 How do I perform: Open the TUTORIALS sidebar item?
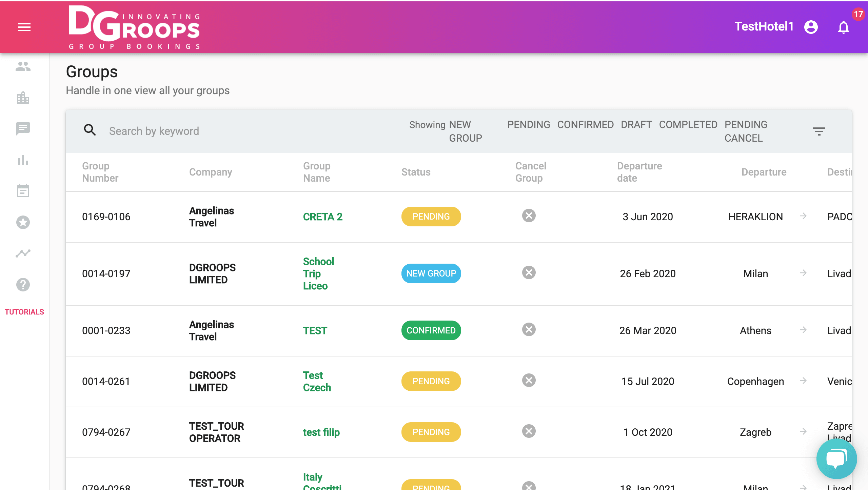(x=24, y=312)
